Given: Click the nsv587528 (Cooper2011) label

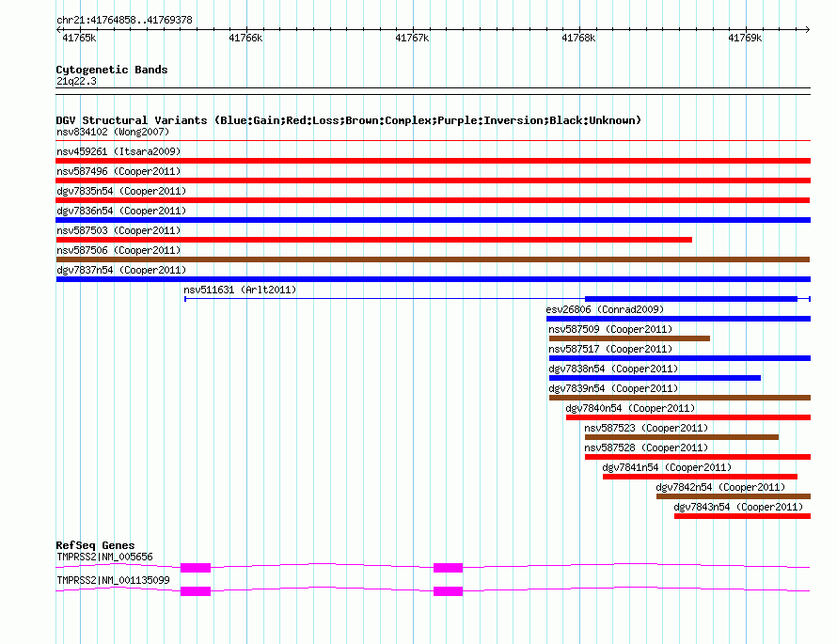Looking at the screenshot, I should [646, 448].
